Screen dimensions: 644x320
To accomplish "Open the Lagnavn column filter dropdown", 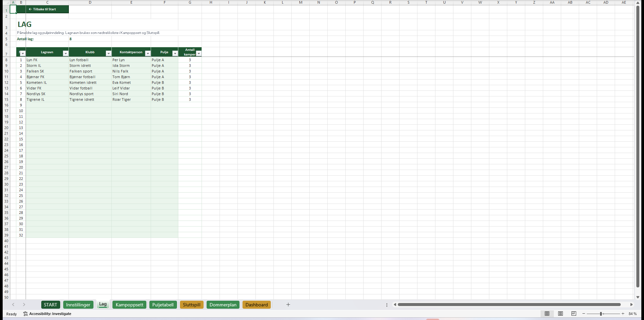I will pyautogui.click(x=66, y=54).
